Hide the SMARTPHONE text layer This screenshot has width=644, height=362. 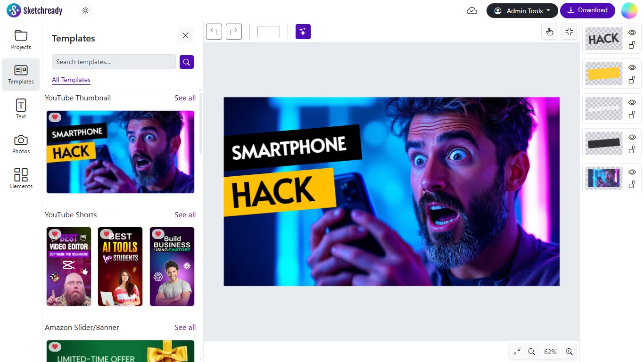[x=632, y=102]
